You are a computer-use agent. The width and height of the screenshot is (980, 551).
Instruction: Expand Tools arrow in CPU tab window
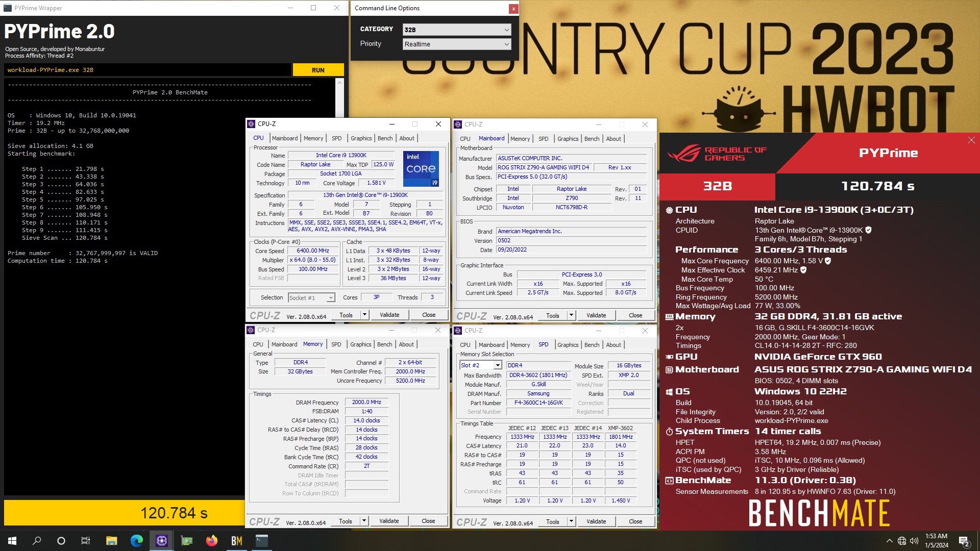[364, 315]
